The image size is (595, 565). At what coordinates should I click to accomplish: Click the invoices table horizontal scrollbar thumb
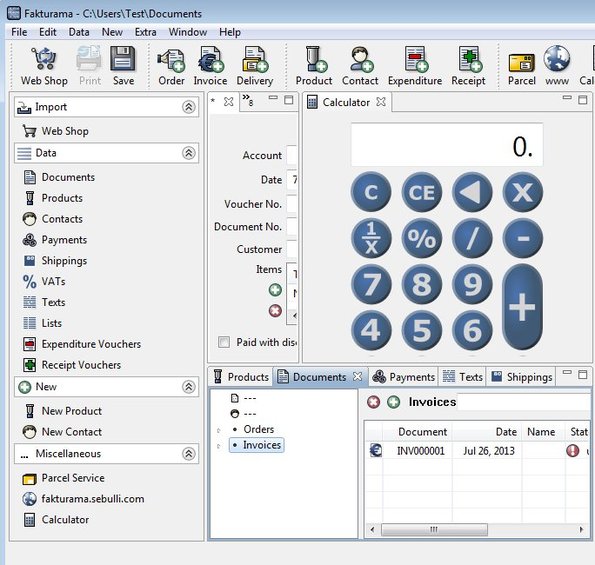[x=434, y=529]
